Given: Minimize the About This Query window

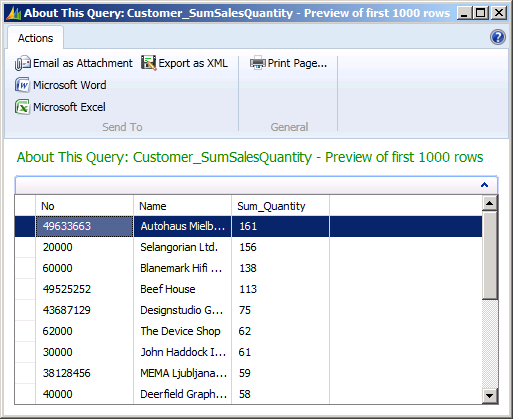Looking at the screenshot, I should 464,13.
